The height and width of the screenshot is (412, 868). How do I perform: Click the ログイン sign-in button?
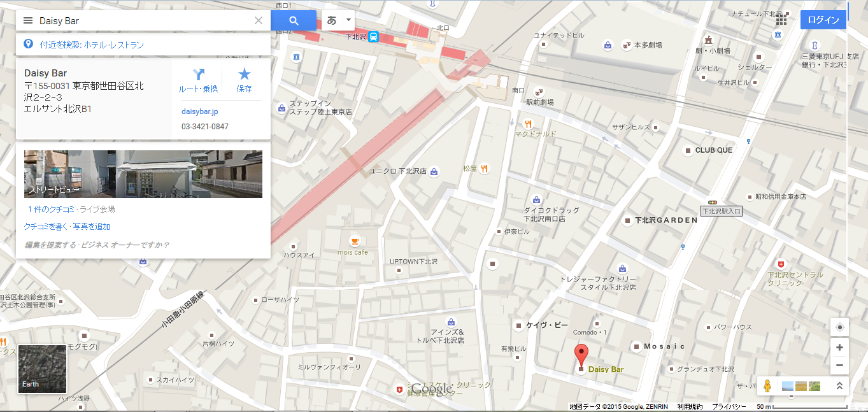pyautogui.click(x=823, y=20)
